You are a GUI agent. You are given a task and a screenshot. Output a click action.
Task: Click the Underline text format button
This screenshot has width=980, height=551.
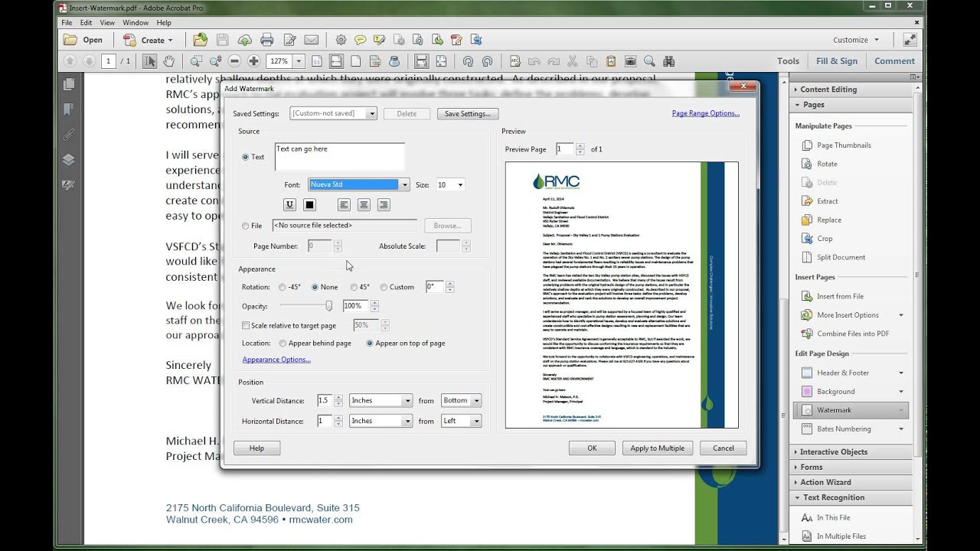click(x=289, y=204)
